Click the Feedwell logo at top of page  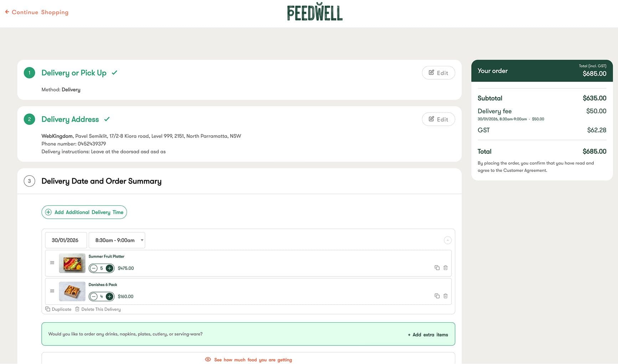315,11
